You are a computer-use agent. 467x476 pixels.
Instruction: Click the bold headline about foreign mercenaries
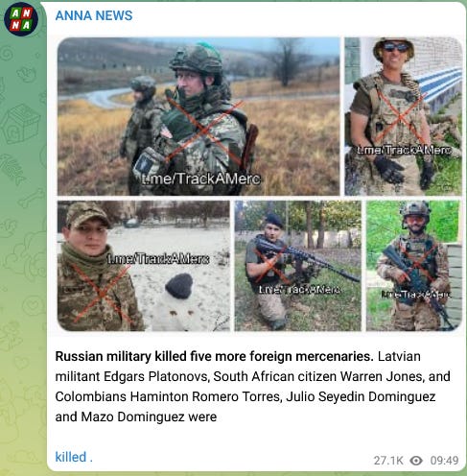[x=214, y=356]
